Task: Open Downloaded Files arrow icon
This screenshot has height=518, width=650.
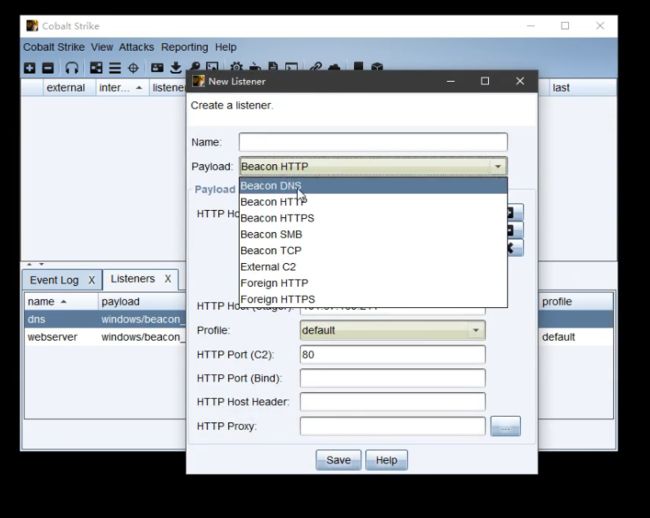Action: tap(176, 68)
